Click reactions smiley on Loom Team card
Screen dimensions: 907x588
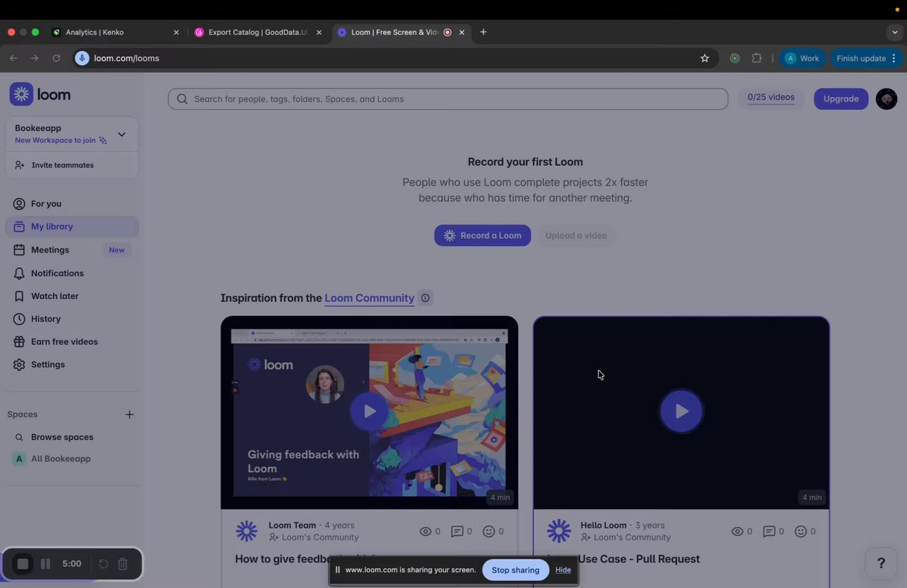(488, 531)
